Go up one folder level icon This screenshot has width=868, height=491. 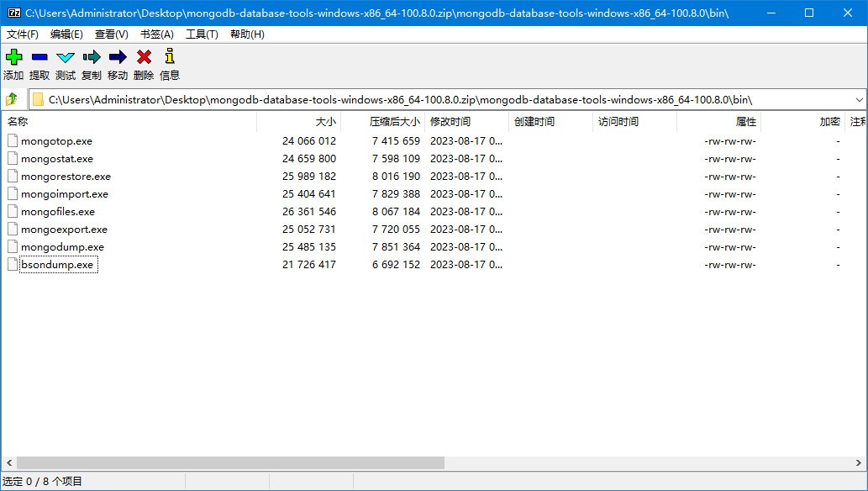coord(12,100)
